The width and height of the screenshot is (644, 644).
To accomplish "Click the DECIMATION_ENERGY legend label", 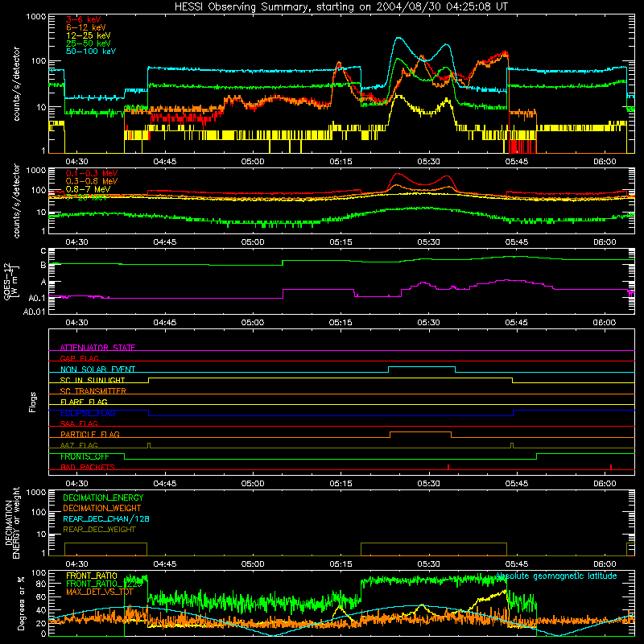I will [103, 497].
